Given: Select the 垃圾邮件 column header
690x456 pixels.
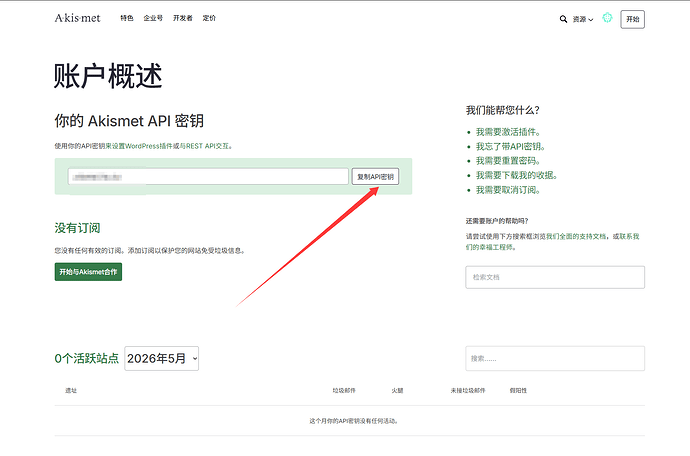Looking at the screenshot, I should click(344, 390).
